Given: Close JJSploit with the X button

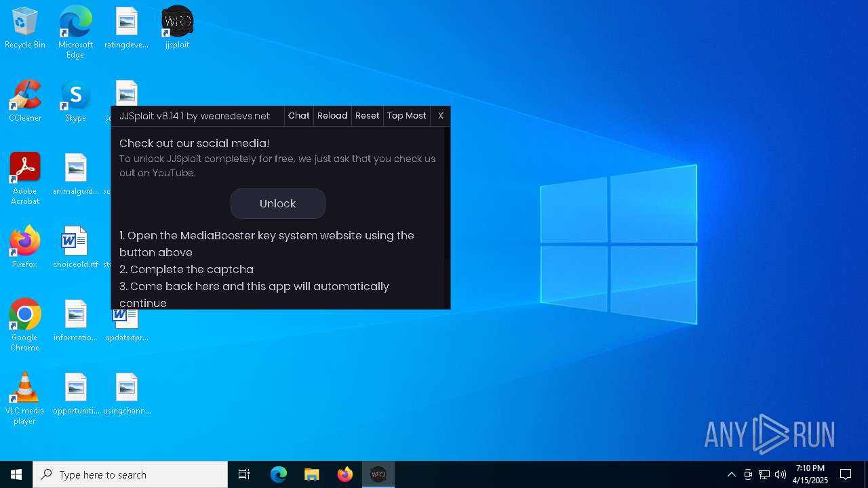Looking at the screenshot, I should (x=441, y=116).
